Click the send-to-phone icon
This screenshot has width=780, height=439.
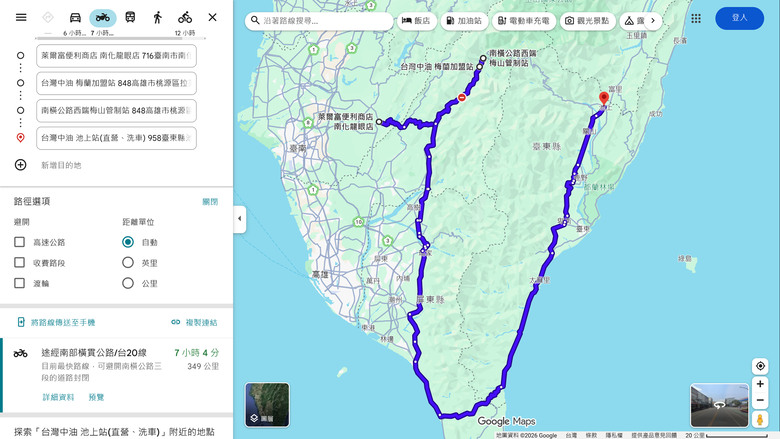click(x=21, y=322)
